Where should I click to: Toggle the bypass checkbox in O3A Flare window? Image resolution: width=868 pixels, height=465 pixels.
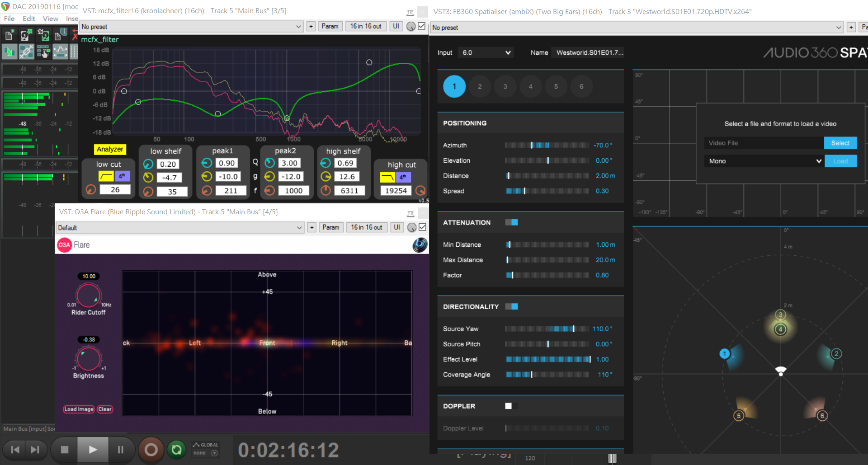click(x=423, y=227)
